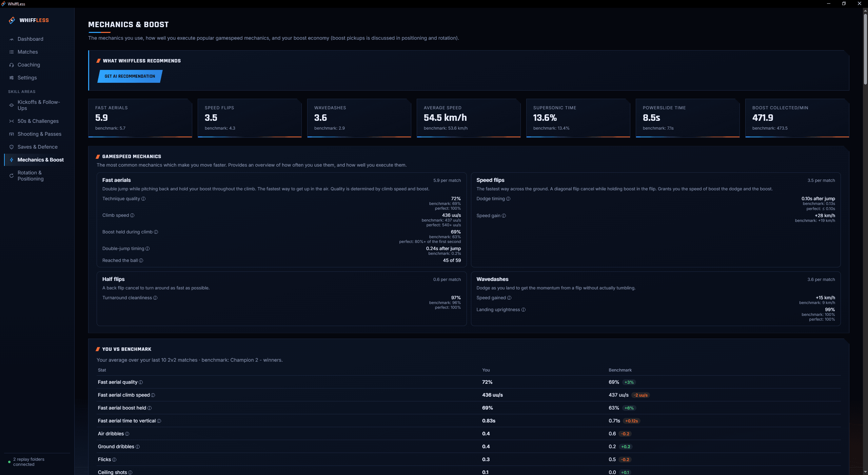Screen dimensions: 868x475
Task: Click the "+0.2" badge in the Ground dribbles row
Action: coord(626,447)
